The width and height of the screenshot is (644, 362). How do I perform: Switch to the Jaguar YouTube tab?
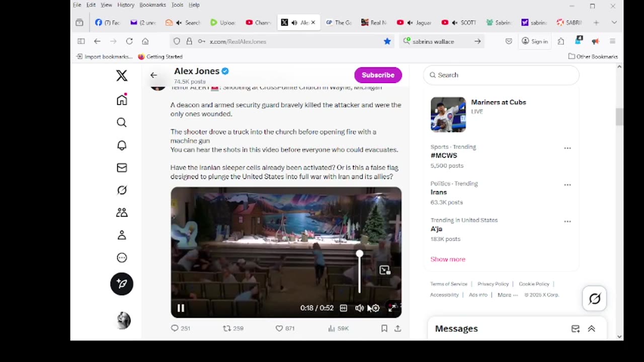click(x=414, y=23)
